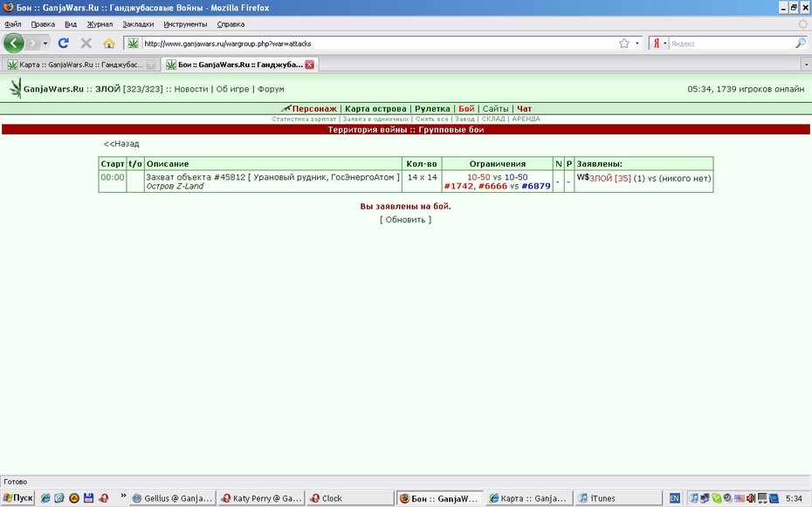
Task: Go to the Персонаж page
Action: click(314, 108)
